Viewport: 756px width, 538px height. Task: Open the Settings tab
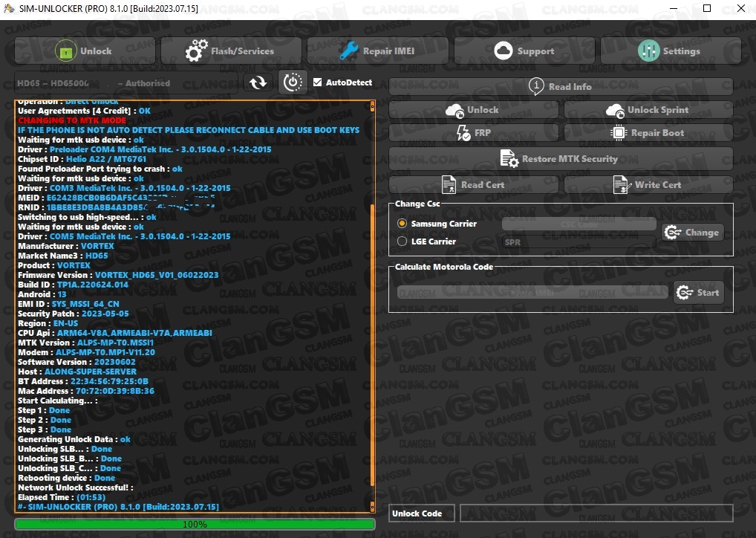[671, 51]
